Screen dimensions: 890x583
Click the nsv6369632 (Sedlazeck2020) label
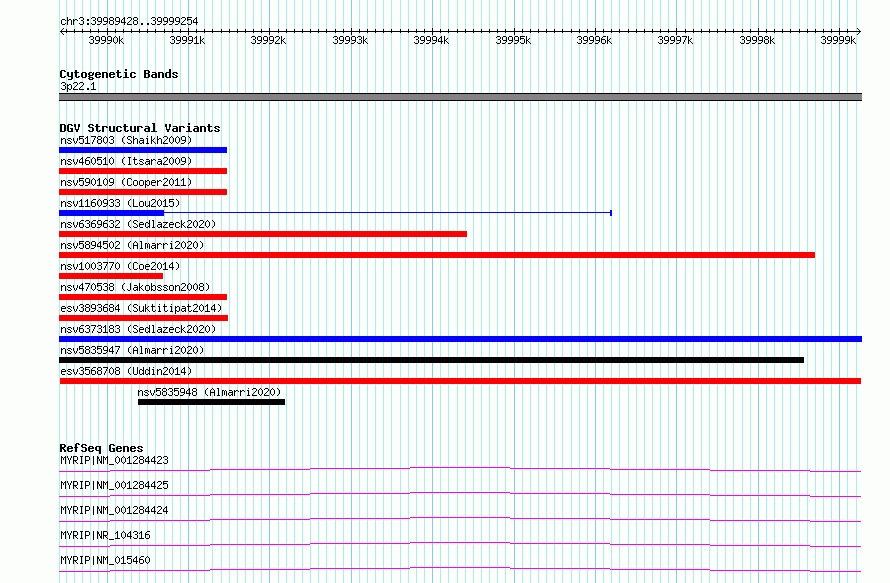[138, 224]
